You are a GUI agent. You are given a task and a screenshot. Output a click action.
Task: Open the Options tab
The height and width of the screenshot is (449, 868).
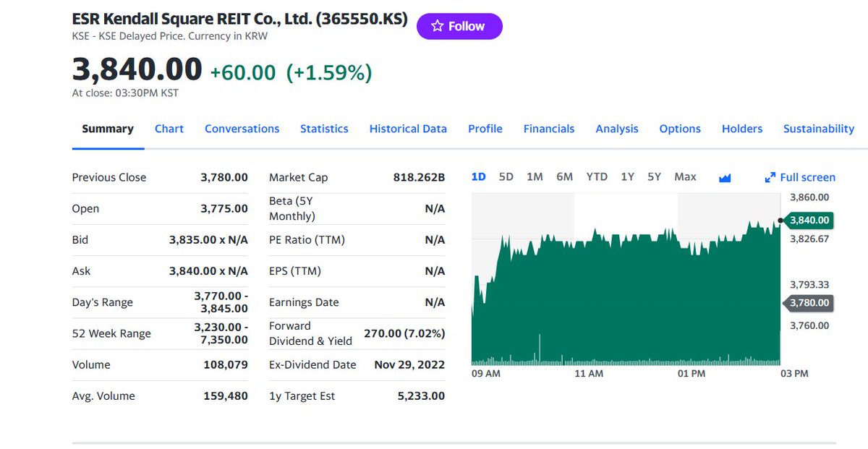680,129
